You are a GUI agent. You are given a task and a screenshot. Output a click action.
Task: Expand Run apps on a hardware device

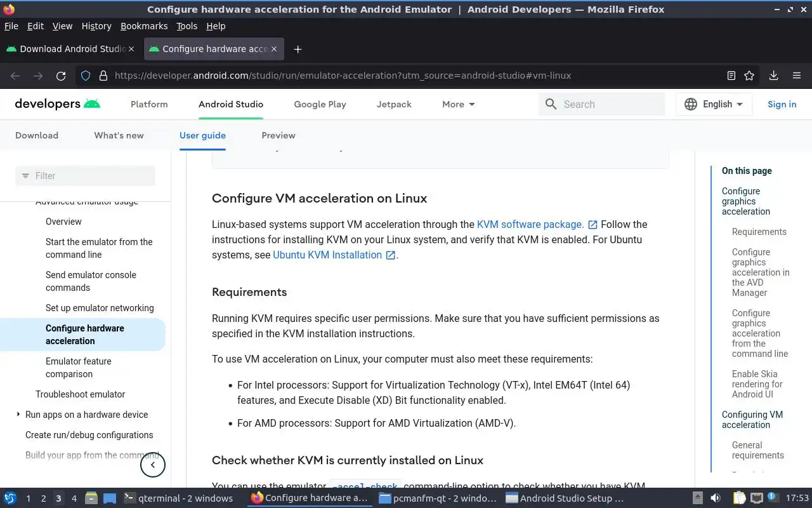[x=18, y=415]
